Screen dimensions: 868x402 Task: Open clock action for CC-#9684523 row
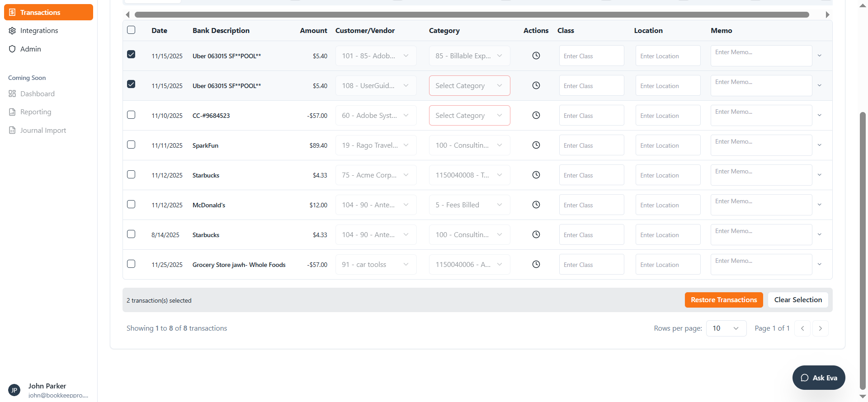click(536, 115)
